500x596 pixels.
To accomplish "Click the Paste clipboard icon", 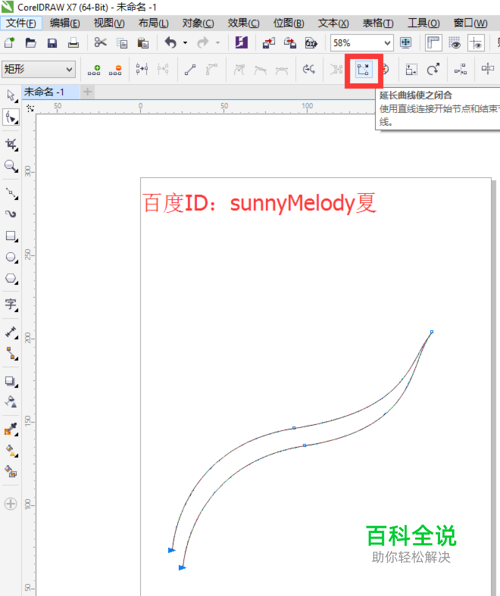I will coord(143,43).
